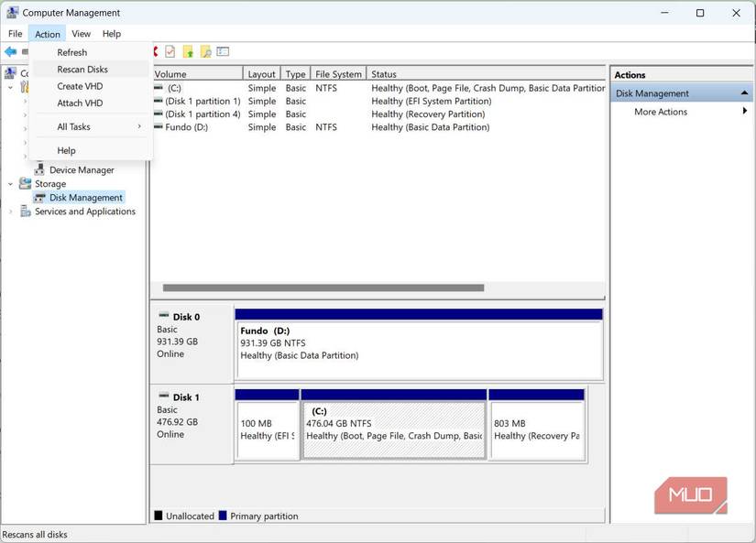Expand the Services and Applications node
This screenshot has width=756, height=543.
tap(11, 212)
